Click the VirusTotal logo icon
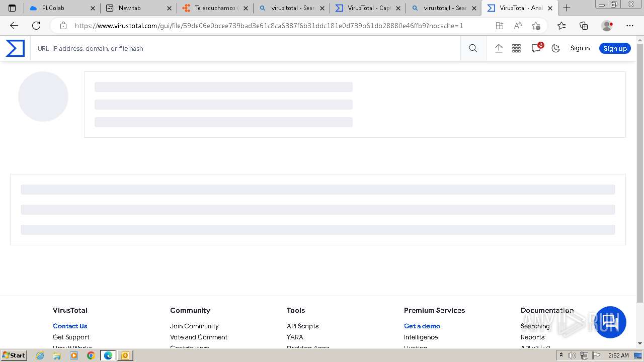Screen dimensions: 644x362 click(15, 48)
